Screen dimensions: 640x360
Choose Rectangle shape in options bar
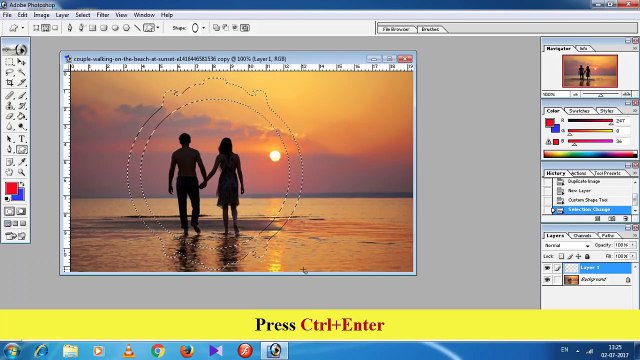pos(93,28)
